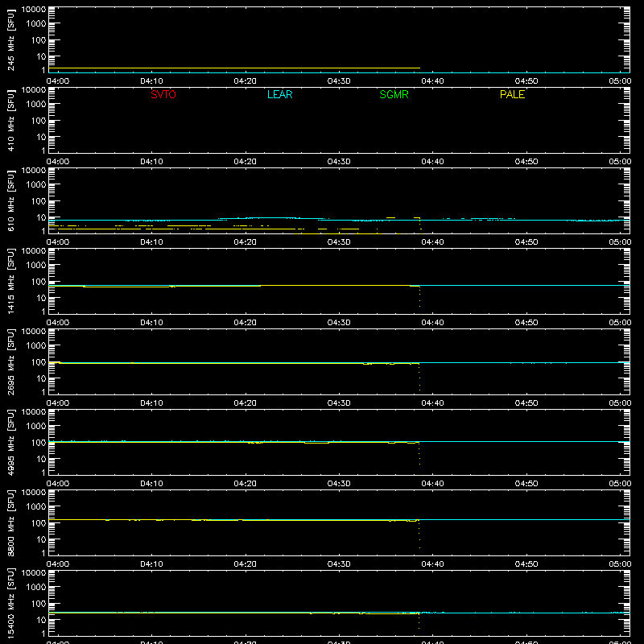Click the red SVTO legend label
This screenshot has width=644, height=644.
163,94
